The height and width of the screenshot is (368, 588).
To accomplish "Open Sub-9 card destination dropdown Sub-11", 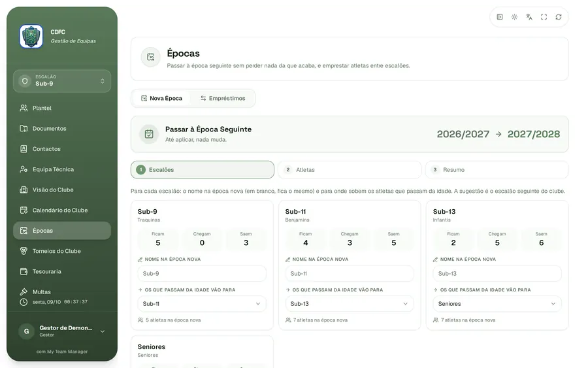I will tap(202, 304).
